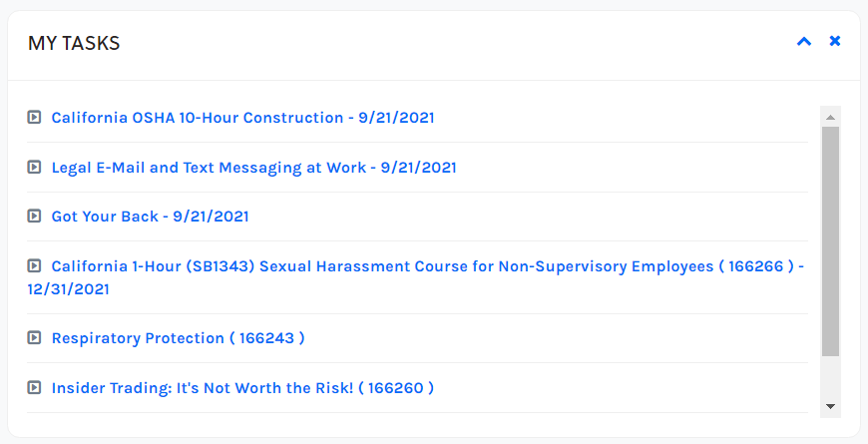The image size is (868, 444).
Task: Click the 12/31/2021 due date text
Action: click(68, 289)
